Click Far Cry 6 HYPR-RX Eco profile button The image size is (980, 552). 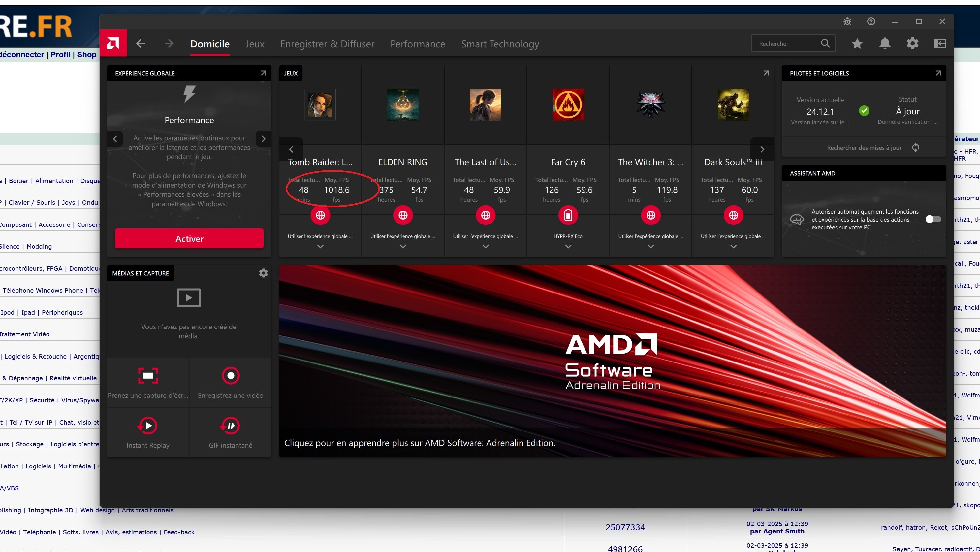click(x=568, y=215)
